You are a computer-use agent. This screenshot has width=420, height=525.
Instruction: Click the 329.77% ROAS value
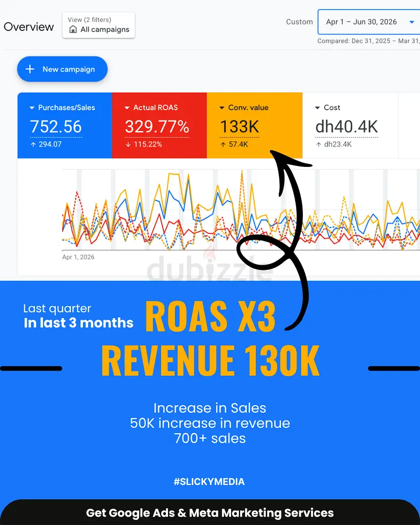(157, 127)
